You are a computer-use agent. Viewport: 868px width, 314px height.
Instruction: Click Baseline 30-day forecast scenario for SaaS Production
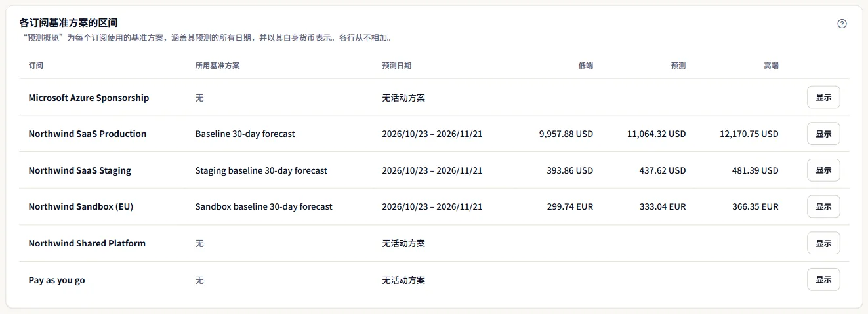tap(245, 134)
